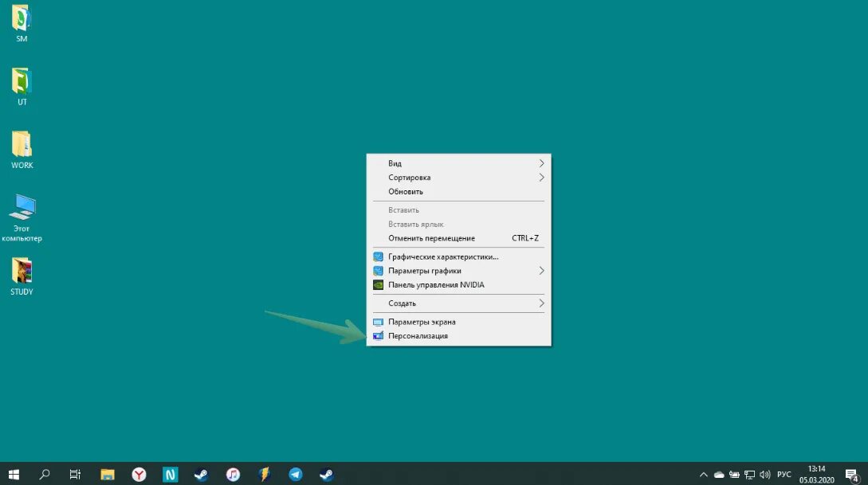868x485 pixels.
Task: Open the Персонализация context menu entry
Action: [458, 336]
